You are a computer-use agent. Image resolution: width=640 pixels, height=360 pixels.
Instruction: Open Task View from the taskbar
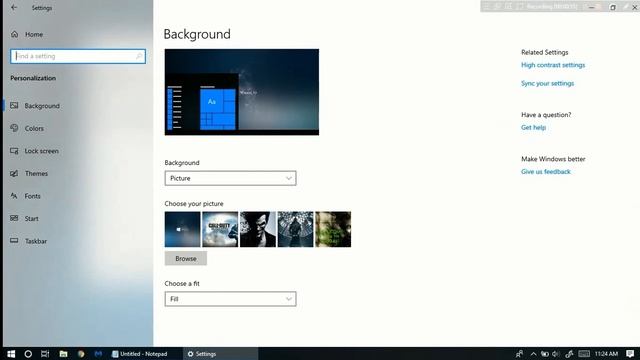(45, 354)
